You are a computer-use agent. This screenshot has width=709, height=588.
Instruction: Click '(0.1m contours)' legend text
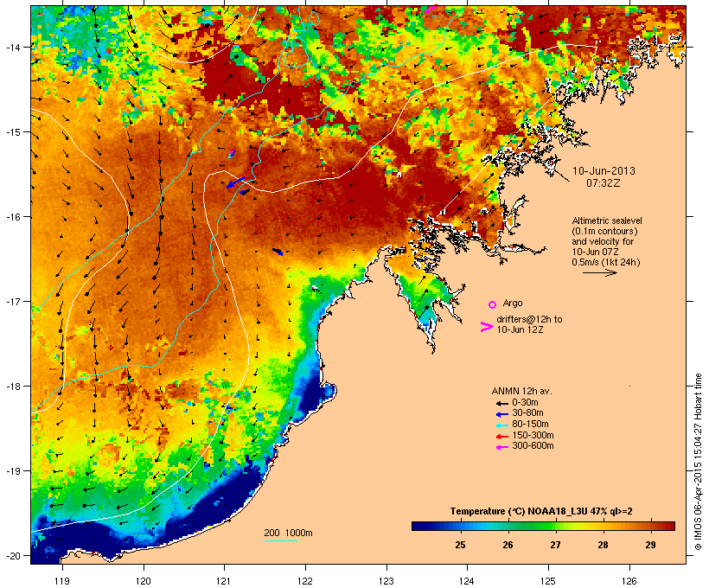604,231
